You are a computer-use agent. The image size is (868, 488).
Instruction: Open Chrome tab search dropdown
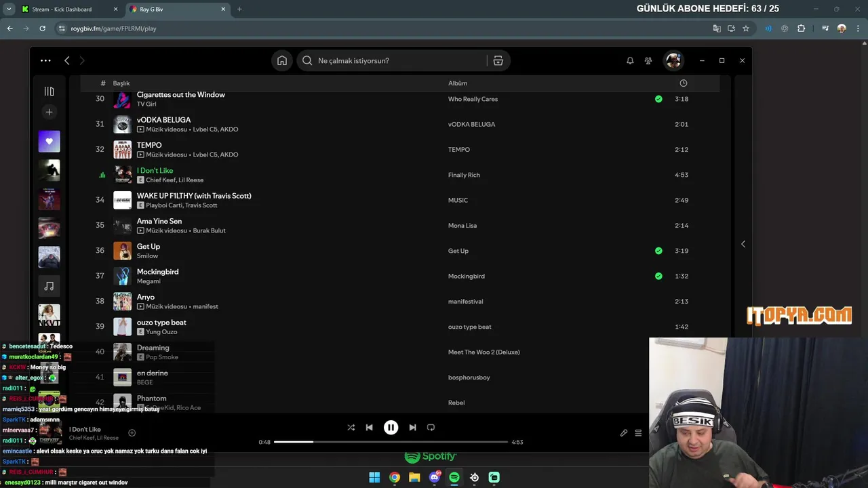[x=9, y=9]
